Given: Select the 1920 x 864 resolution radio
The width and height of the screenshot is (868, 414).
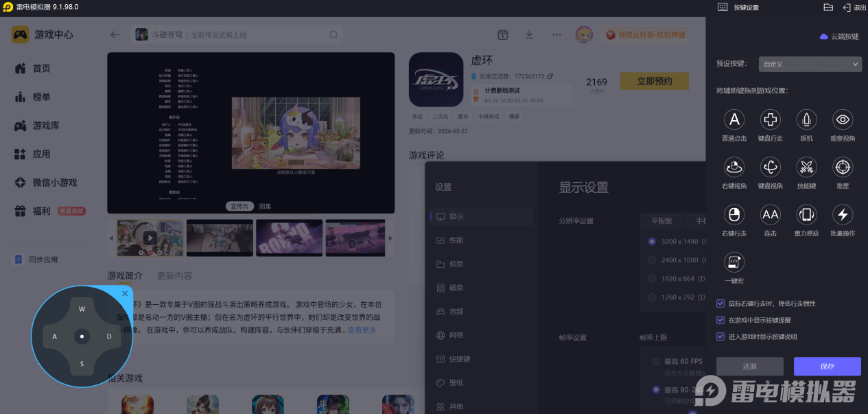Looking at the screenshot, I should 652,279.
